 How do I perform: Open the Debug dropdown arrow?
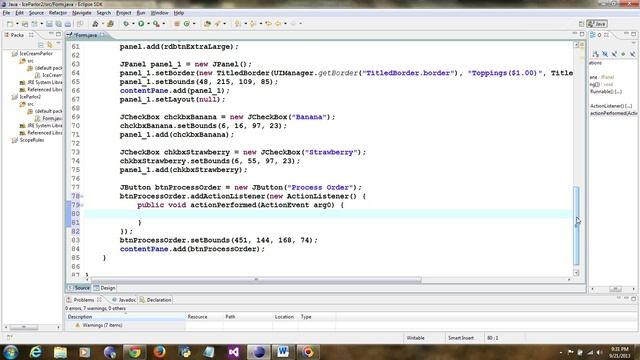point(133,24)
